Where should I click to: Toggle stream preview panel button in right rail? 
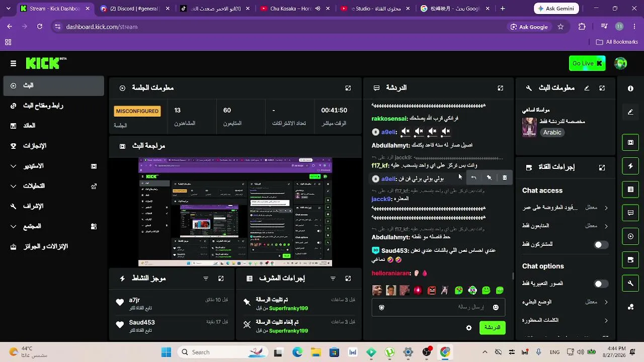[630, 142]
